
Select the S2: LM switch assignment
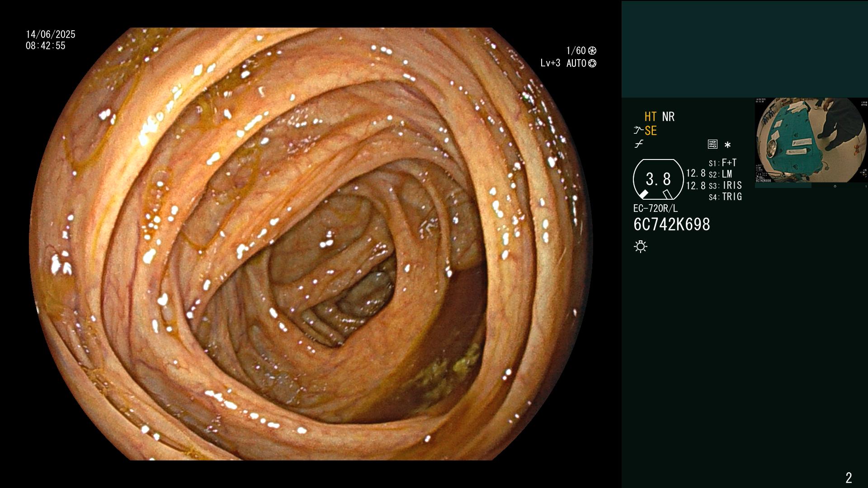(x=720, y=174)
